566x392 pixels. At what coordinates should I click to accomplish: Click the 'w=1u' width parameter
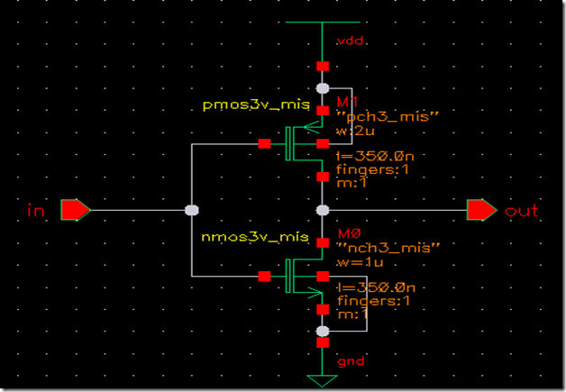point(361,262)
